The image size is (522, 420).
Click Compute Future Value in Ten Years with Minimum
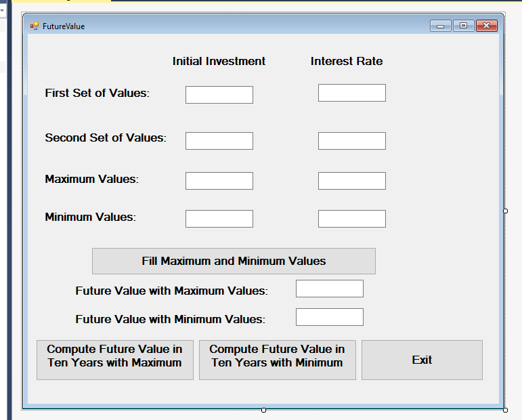[x=278, y=360]
